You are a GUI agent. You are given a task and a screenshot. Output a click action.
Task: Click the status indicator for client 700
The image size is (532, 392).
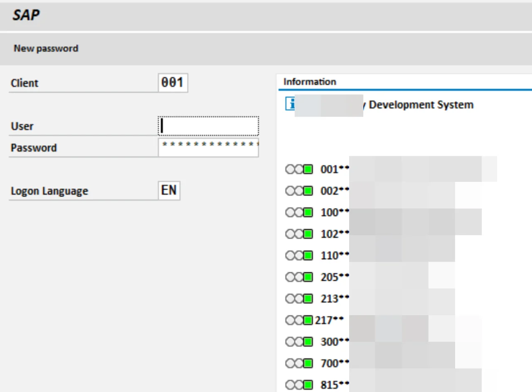click(299, 364)
